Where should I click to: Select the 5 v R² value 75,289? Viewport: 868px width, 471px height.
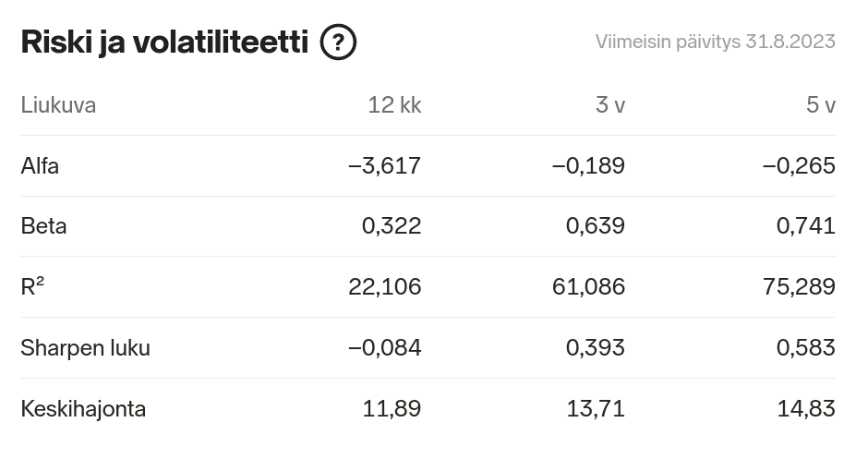coord(799,287)
